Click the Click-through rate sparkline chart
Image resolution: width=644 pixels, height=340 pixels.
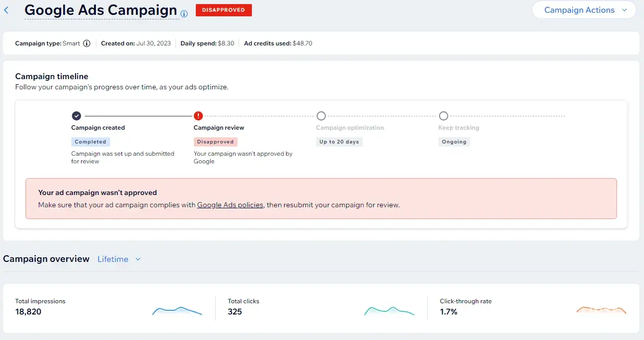(601, 310)
